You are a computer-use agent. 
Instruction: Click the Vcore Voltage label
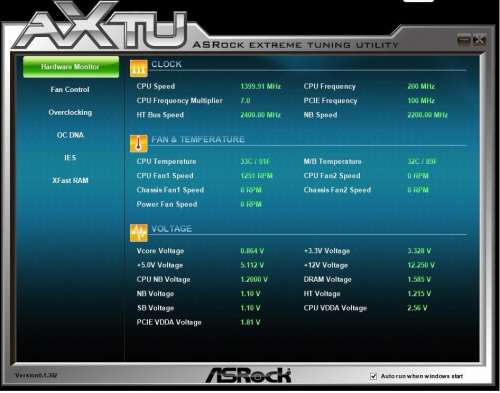[160, 251]
